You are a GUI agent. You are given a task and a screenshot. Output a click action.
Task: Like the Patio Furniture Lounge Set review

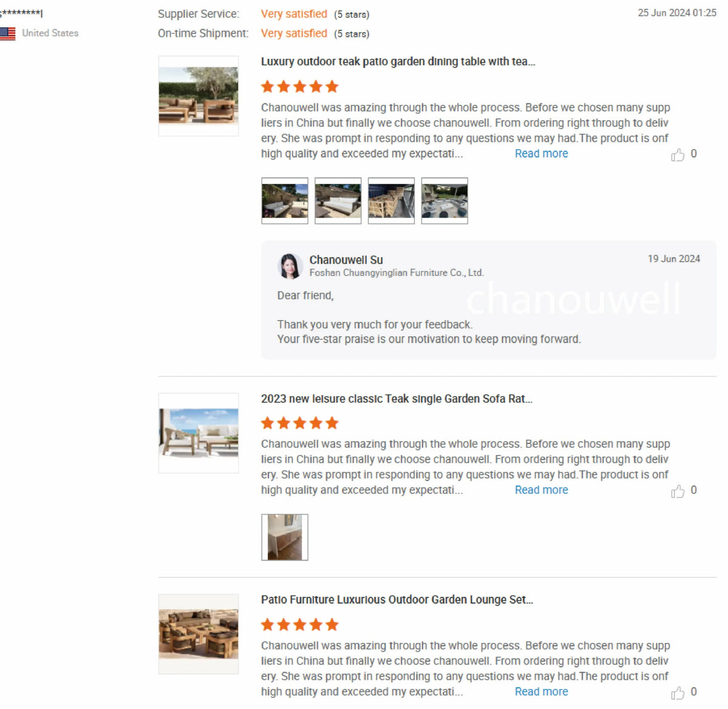point(678,692)
